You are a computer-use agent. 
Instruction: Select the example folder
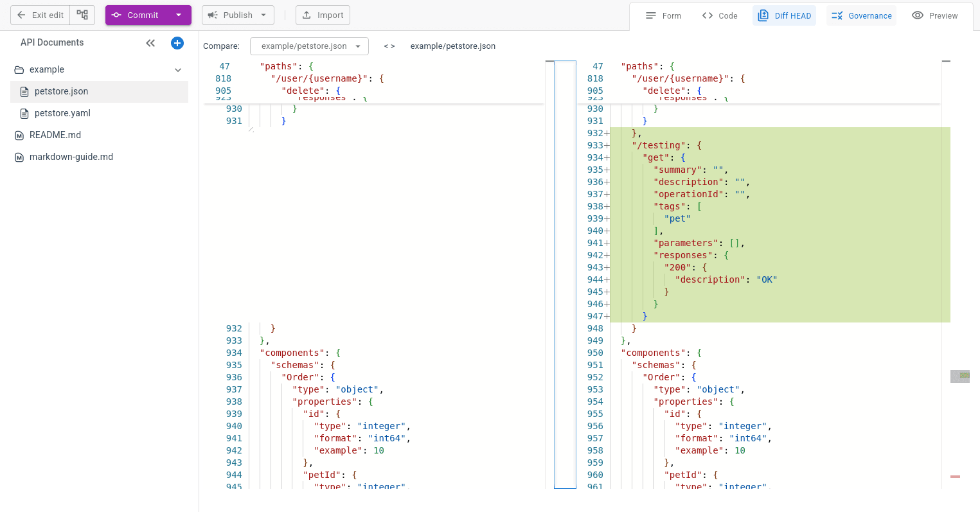99,69
